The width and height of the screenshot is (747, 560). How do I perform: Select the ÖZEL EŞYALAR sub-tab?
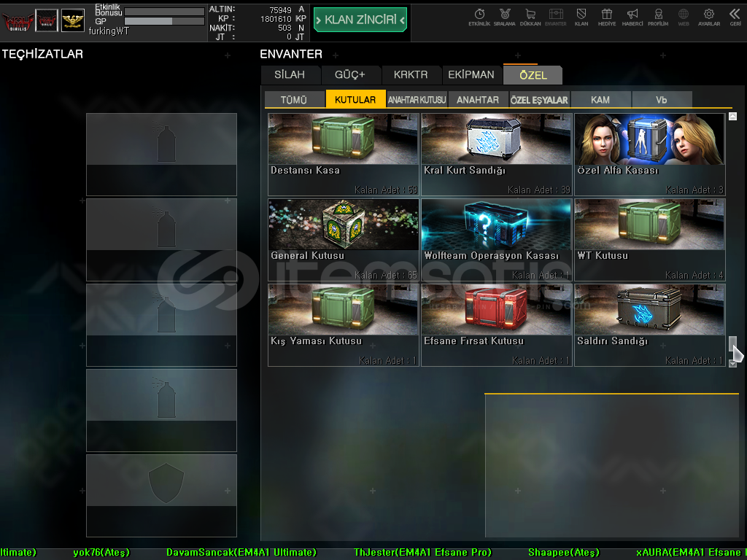click(539, 99)
